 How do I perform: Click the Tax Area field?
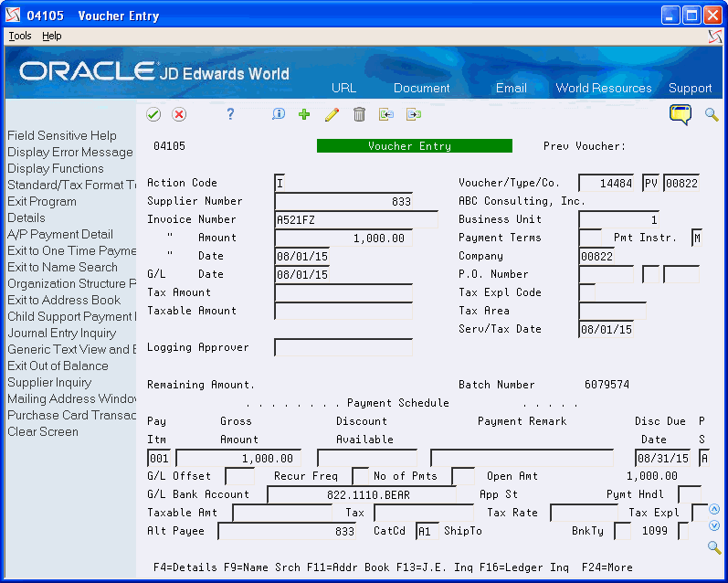612,311
